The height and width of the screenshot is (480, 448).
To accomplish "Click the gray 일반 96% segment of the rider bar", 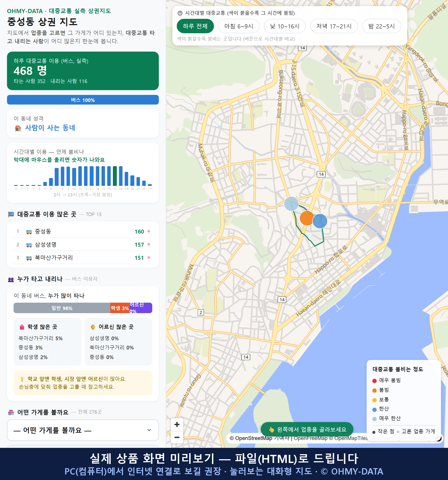I will coord(62,308).
